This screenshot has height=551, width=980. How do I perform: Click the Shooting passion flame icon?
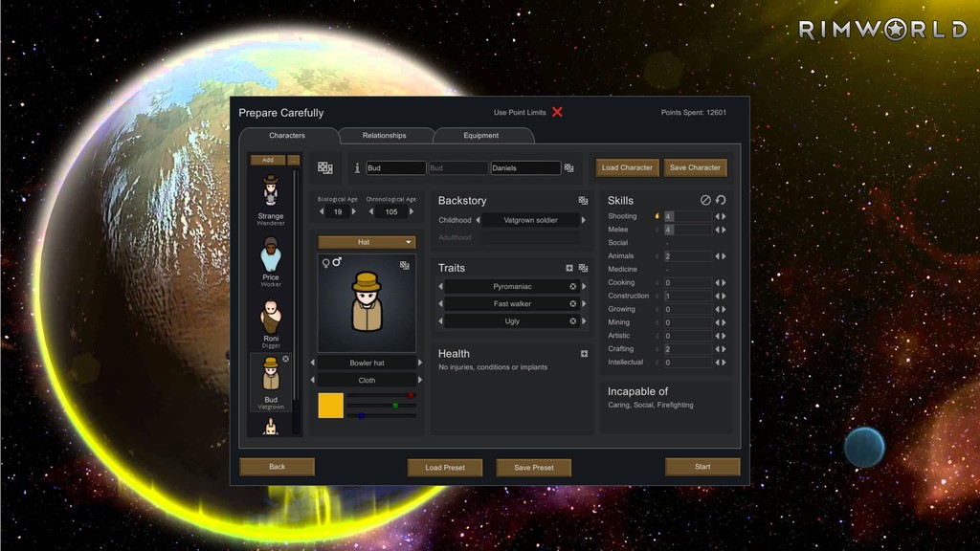657,216
